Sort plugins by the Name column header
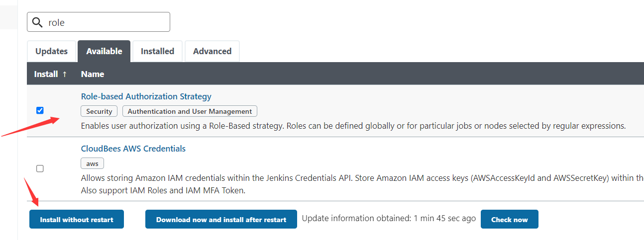This screenshot has height=240, width=644. (93, 74)
